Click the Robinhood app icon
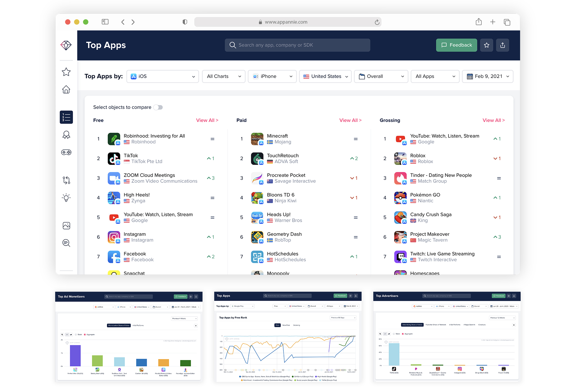585x392 pixels. tap(114, 139)
